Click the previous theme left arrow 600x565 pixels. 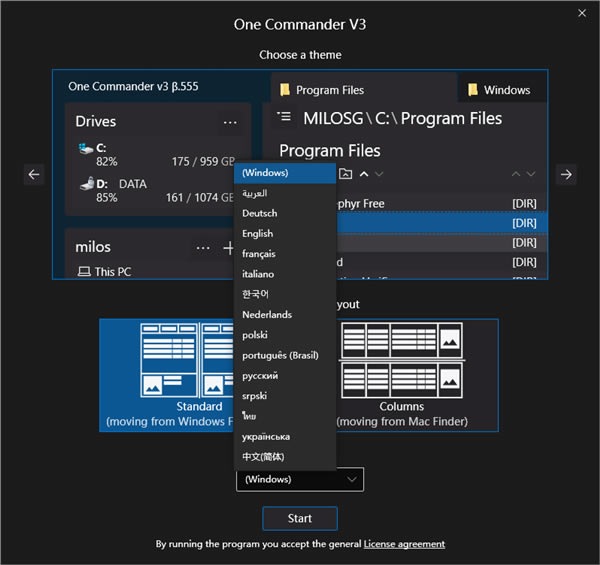tap(35, 175)
